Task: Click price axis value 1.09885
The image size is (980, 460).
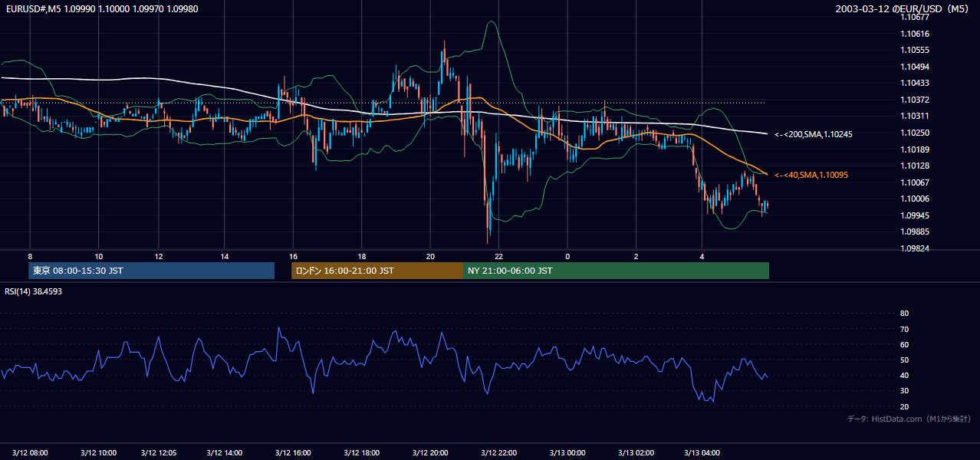Action: click(x=916, y=232)
